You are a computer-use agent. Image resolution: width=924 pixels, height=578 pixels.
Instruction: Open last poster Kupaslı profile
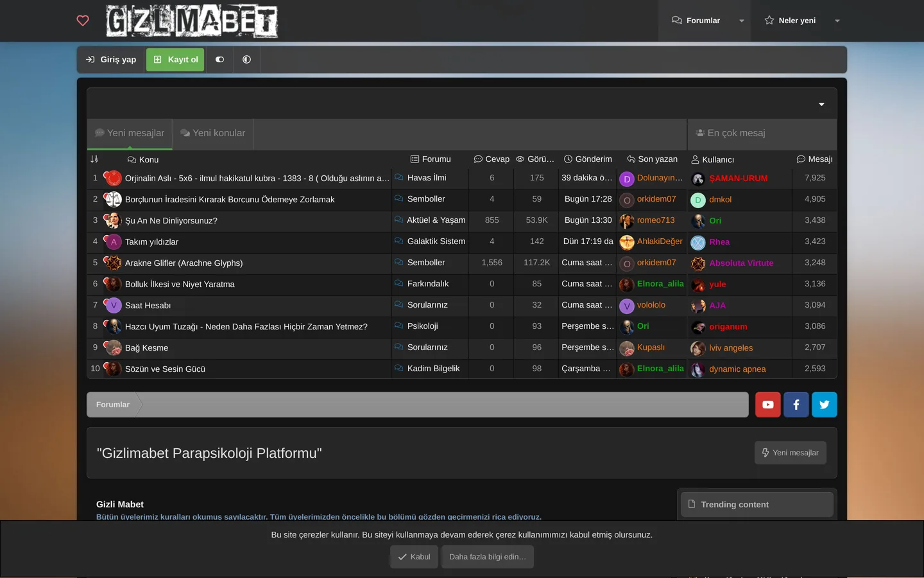coord(651,347)
